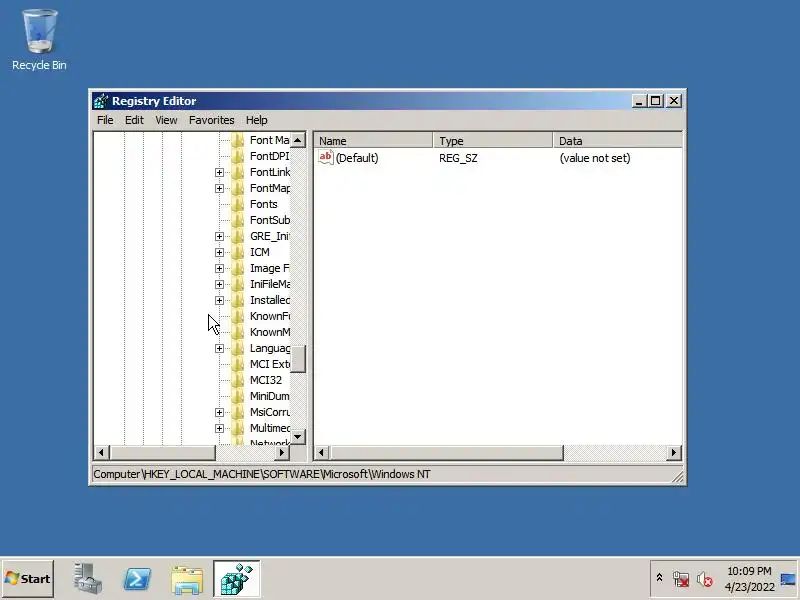Expand the Installed key node
The height and width of the screenshot is (600, 800).
pyautogui.click(x=219, y=301)
